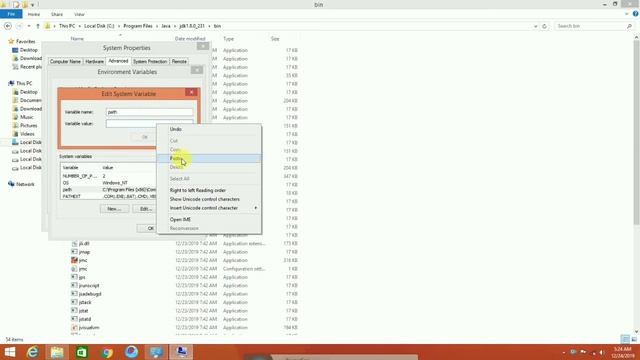Screen dimensions: 640x360
Task: Click the details view icon in status bar
Action: (x=625, y=339)
